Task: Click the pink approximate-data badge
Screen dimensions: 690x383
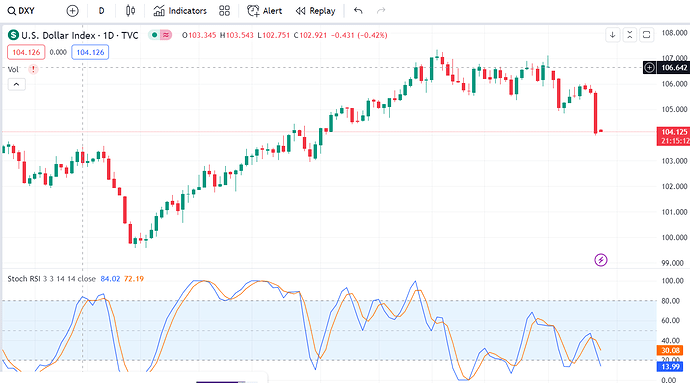Action: tap(165, 35)
